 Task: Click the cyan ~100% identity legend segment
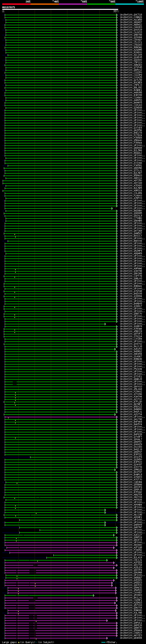(130, 4)
